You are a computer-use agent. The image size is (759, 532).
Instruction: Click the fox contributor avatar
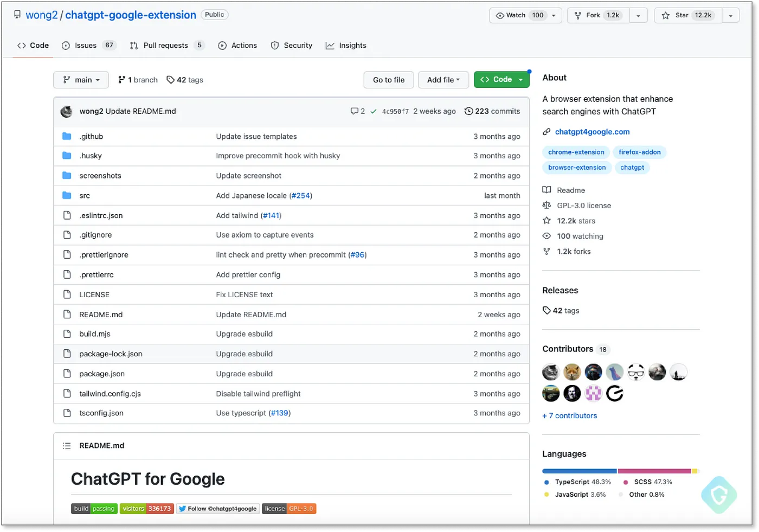click(x=572, y=372)
